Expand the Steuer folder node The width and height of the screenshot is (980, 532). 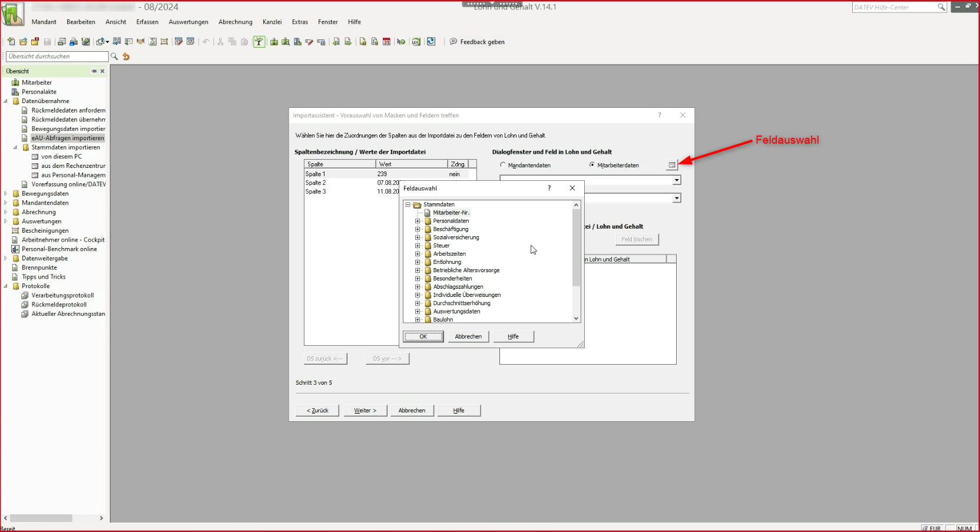click(418, 246)
